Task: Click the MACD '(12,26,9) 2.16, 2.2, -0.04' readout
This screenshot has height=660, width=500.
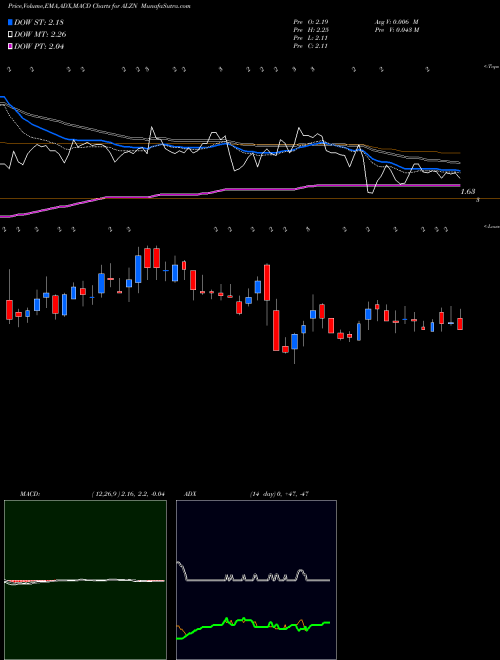Action: click(128, 494)
